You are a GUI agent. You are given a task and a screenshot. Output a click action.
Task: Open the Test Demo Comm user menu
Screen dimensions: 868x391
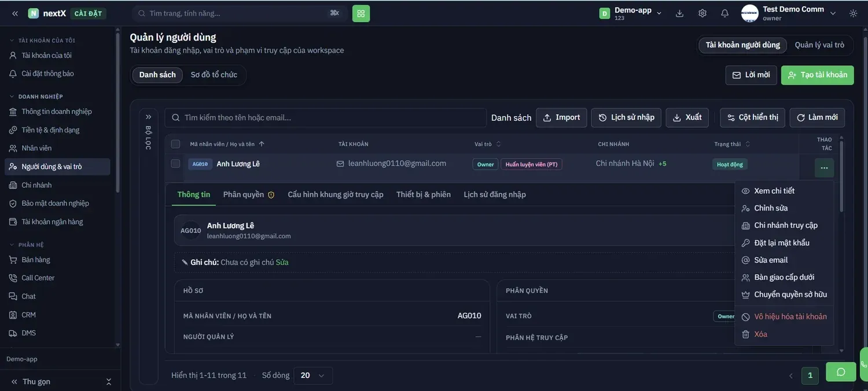pyautogui.click(x=789, y=13)
